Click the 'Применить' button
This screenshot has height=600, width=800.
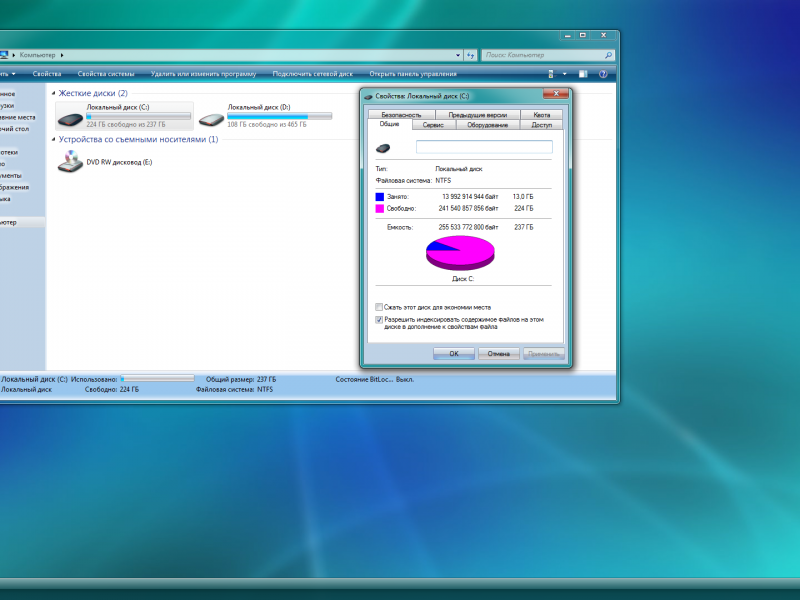click(x=544, y=354)
